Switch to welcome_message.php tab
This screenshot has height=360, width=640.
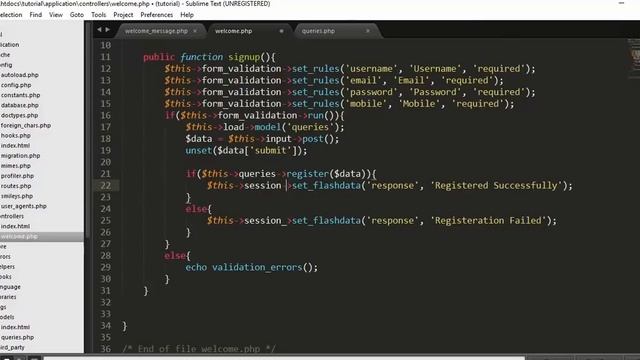tap(156, 31)
